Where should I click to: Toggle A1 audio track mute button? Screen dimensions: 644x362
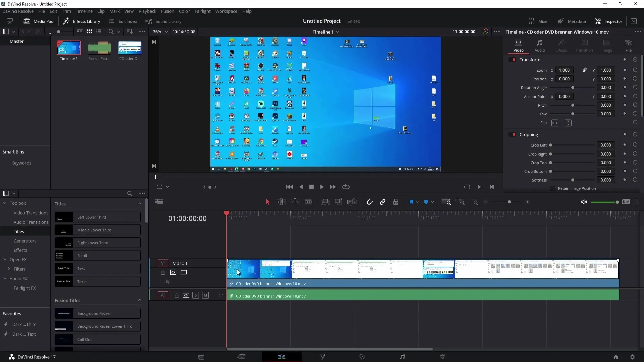[205, 295]
